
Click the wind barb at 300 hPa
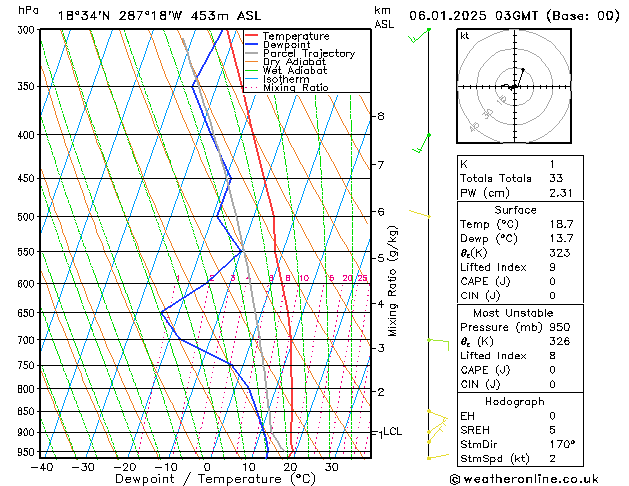(x=418, y=37)
